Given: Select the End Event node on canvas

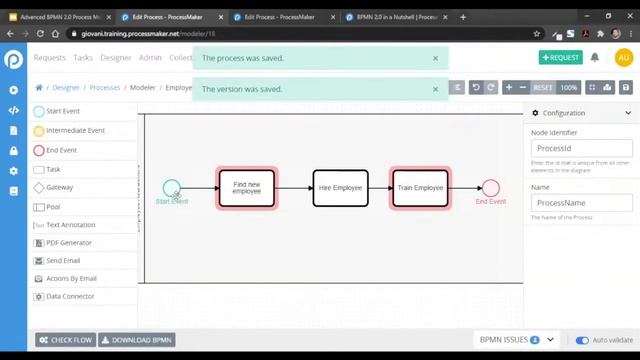Looking at the screenshot, I should [491, 188].
